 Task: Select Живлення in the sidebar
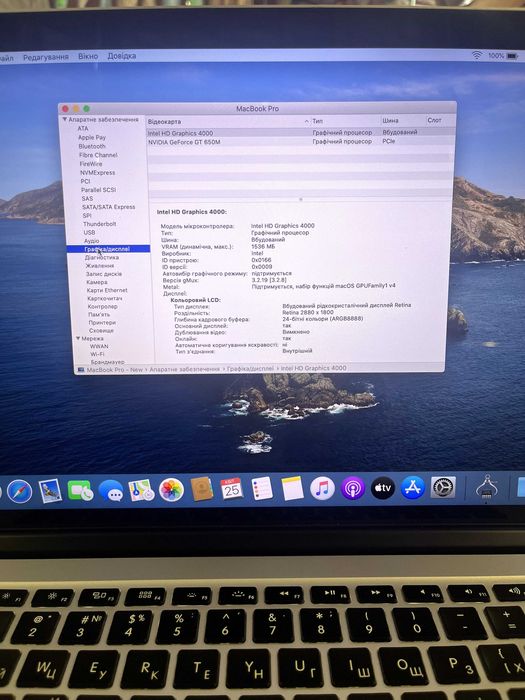[x=100, y=266]
